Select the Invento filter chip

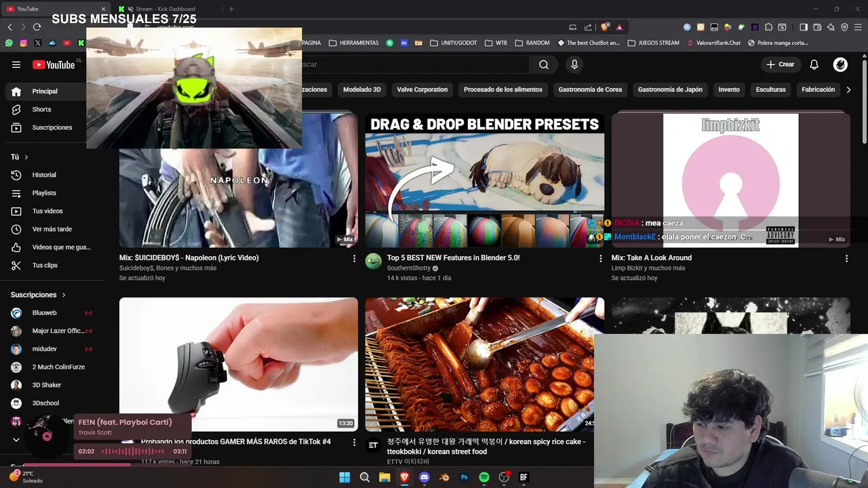point(729,89)
